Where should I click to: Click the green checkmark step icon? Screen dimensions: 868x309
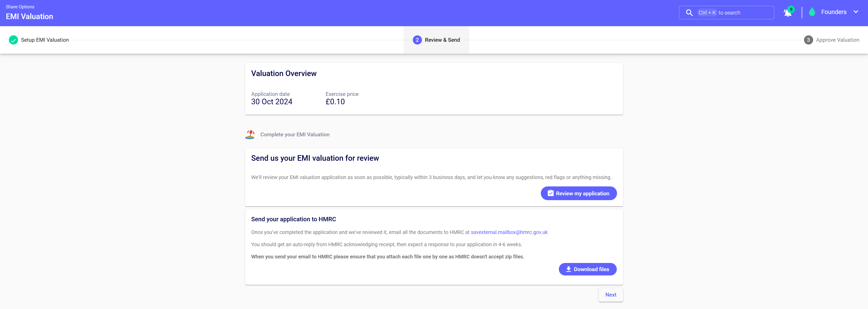[13, 40]
